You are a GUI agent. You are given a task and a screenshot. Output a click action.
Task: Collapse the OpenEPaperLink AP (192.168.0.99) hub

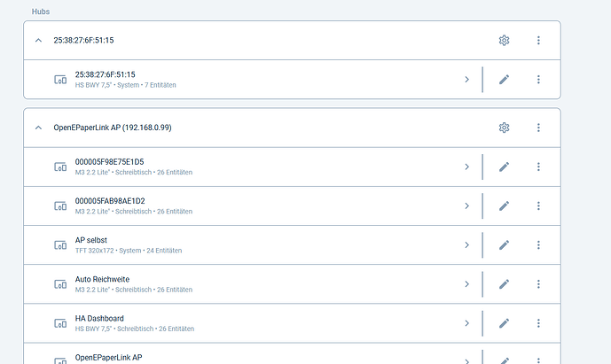(38, 128)
